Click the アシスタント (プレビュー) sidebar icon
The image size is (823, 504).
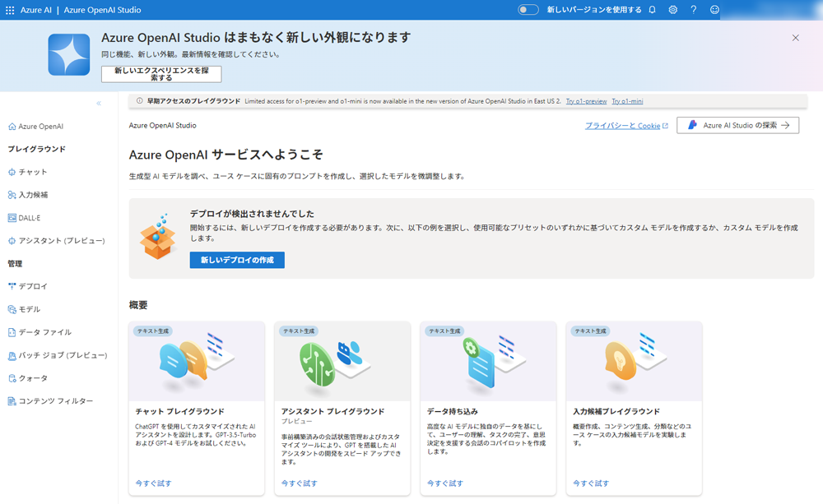pos(12,241)
